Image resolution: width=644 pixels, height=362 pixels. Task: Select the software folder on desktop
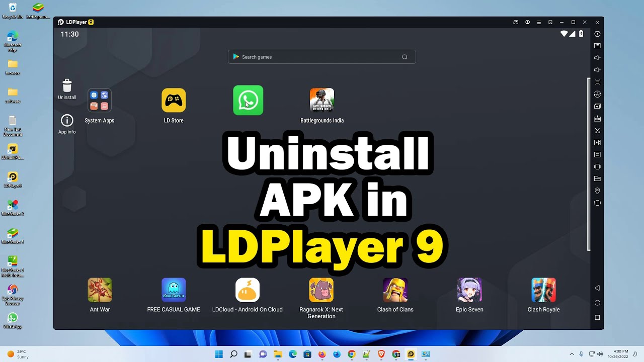[13, 95]
